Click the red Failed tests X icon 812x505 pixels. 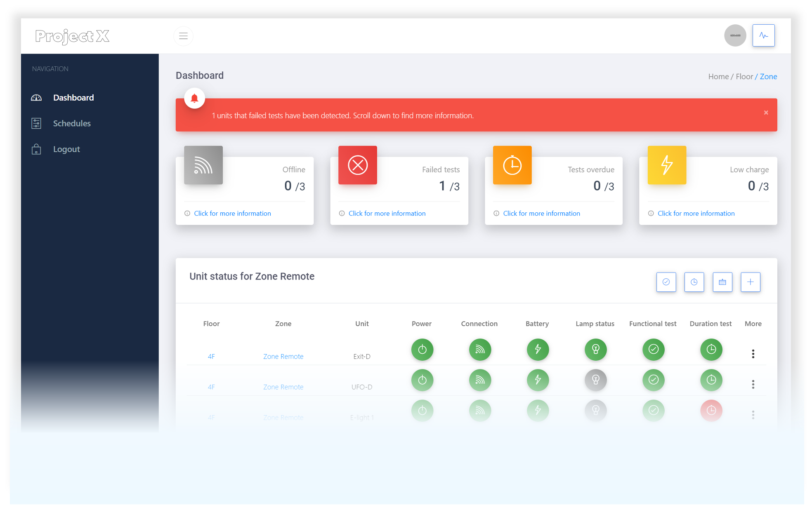click(x=358, y=165)
